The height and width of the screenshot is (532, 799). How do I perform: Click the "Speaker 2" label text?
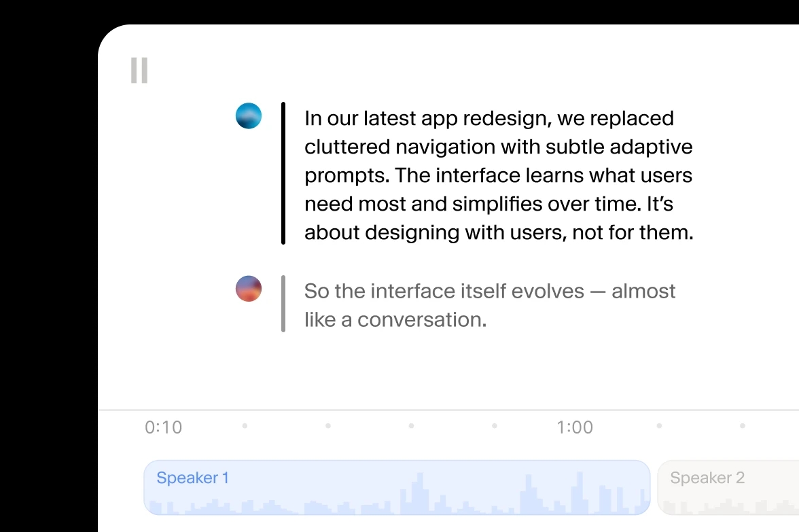point(707,478)
